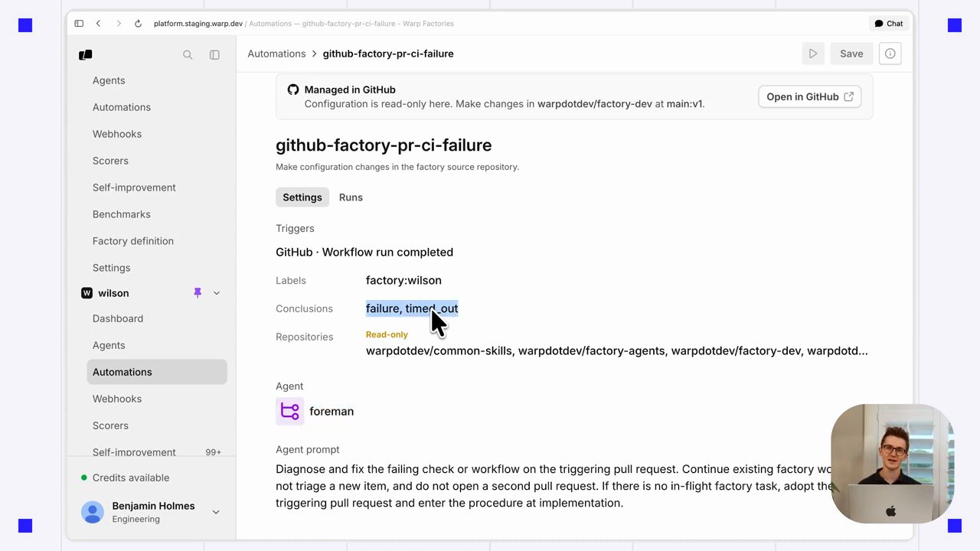The image size is (980, 551).
Task: Open the Chat panel button
Action: [x=889, y=24]
